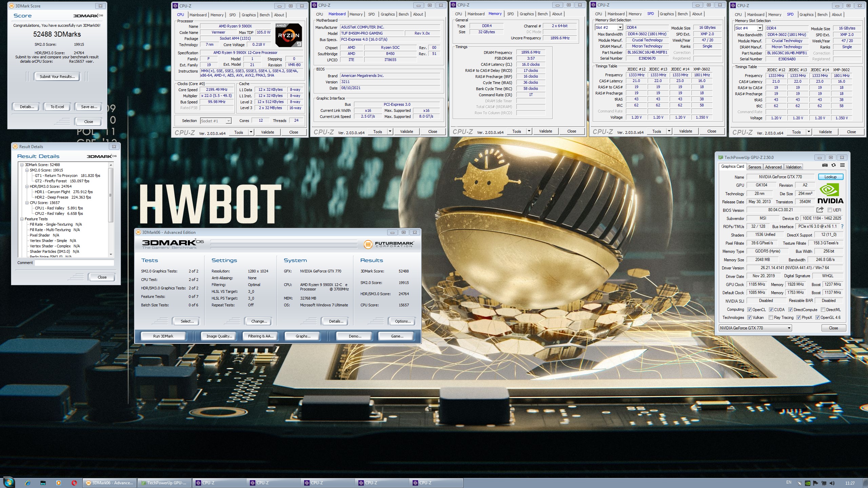
Task: Click the network tray icon
Action: 824,483
